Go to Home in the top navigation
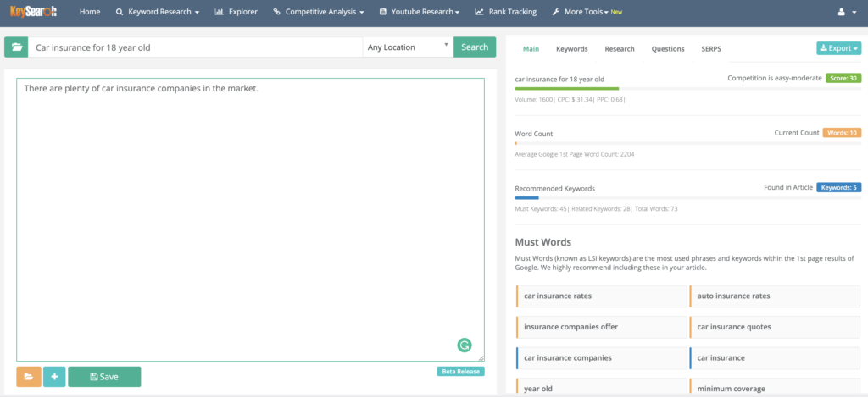The image size is (868, 398). pyautogui.click(x=90, y=12)
